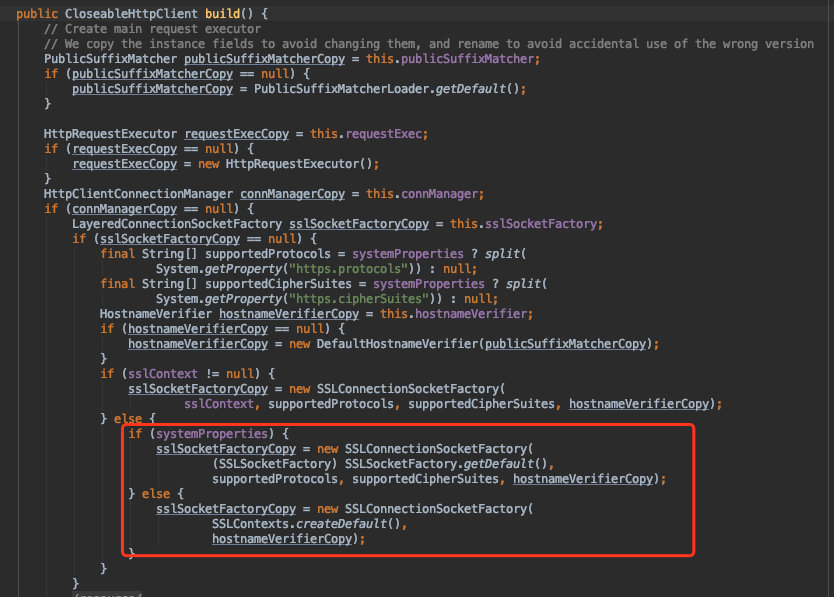Click the (SSLSocketFactory) cast expression

click(x=274, y=463)
